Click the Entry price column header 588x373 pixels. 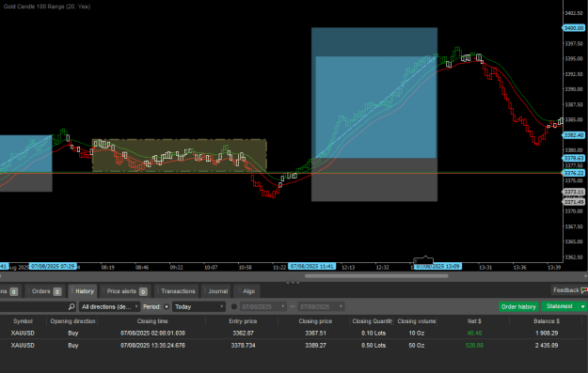243,321
